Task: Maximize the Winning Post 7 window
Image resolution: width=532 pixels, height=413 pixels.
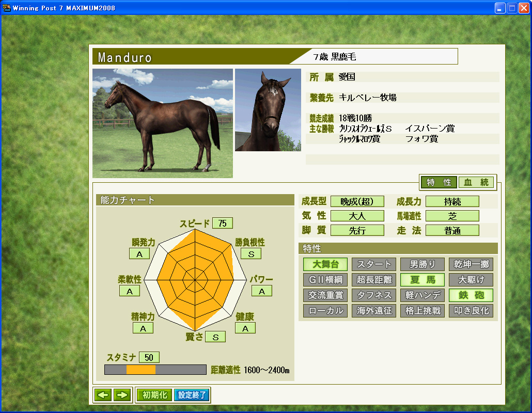Action: 512,8
